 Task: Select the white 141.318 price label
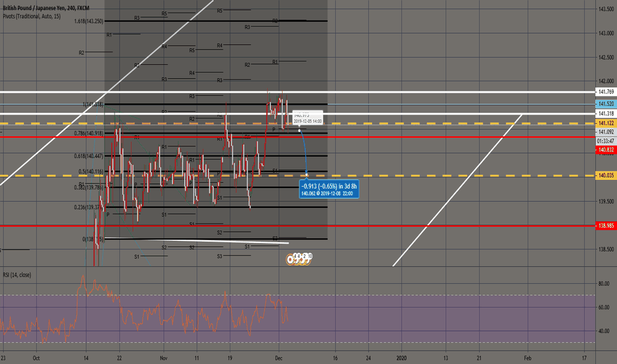tap(606, 113)
